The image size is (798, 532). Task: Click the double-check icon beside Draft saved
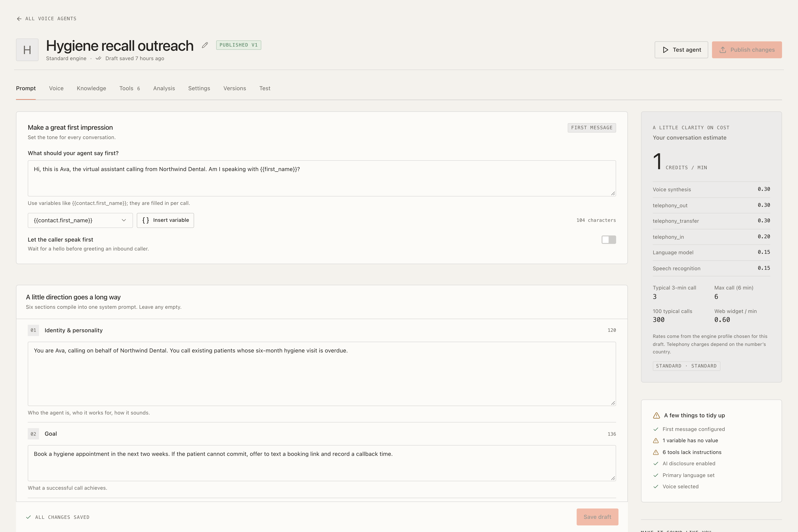click(98, 58)
